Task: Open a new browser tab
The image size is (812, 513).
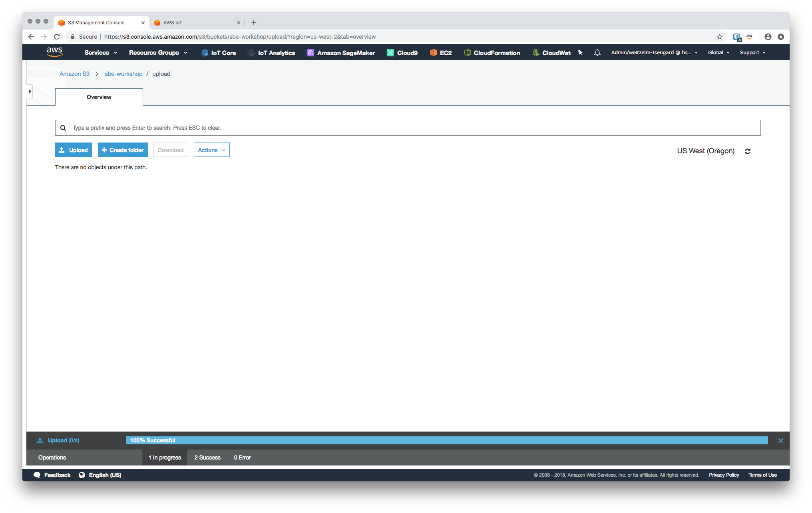Action: 254,23
